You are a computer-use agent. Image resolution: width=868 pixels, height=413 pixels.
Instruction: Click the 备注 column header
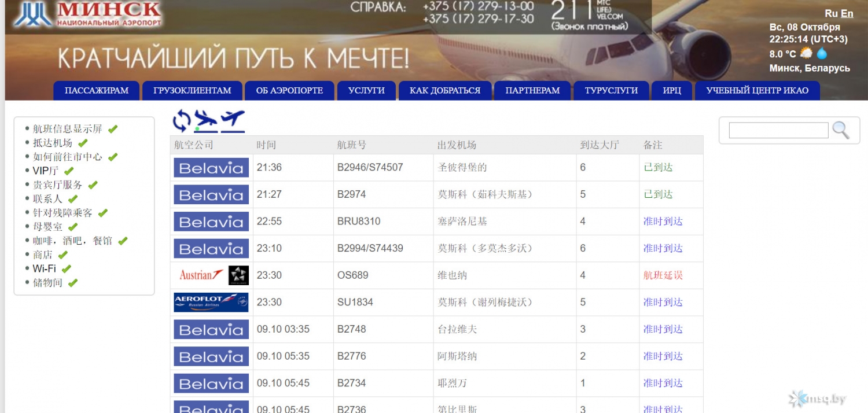[x=653, y=145]
